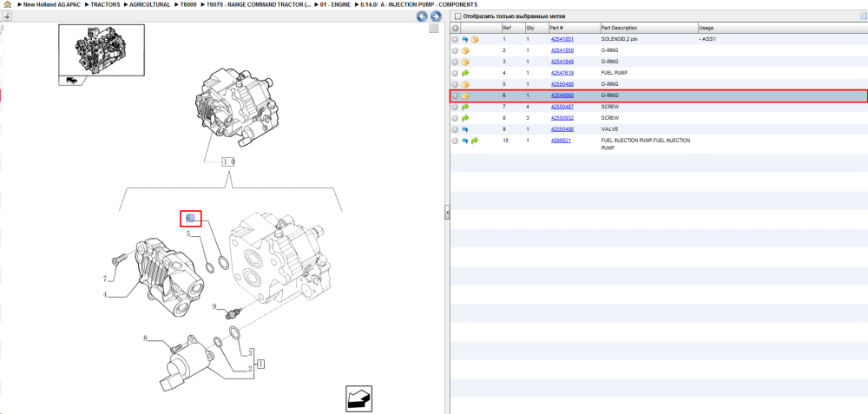
Task: Add SOLENOID,2 pin row via plus icon
Action: [x=455, y=39]
